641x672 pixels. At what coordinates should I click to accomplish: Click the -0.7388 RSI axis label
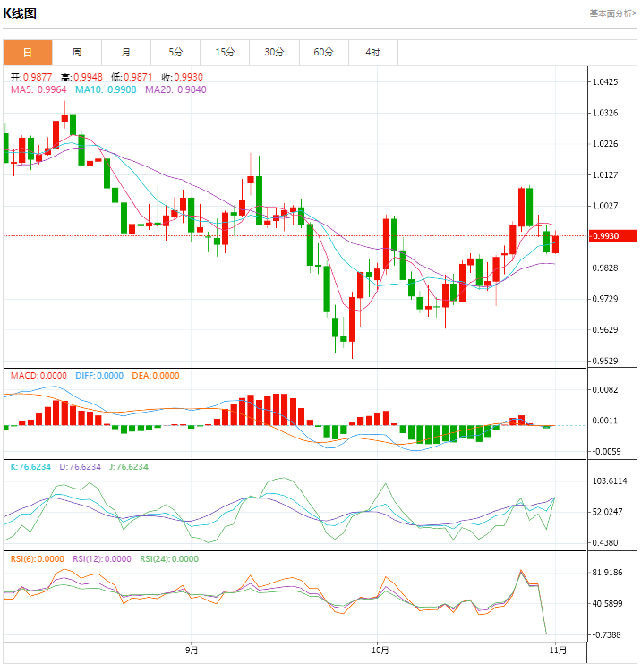tap(606, 634)
